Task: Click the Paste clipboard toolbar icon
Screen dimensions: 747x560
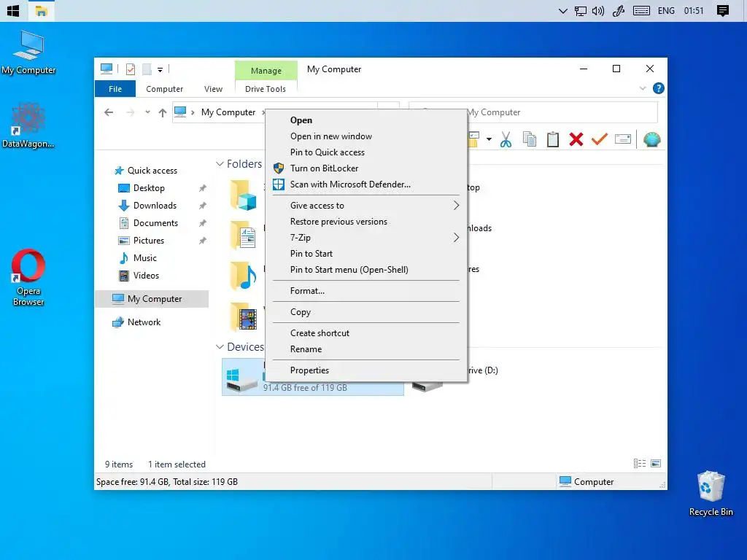Action: [553, 139]
